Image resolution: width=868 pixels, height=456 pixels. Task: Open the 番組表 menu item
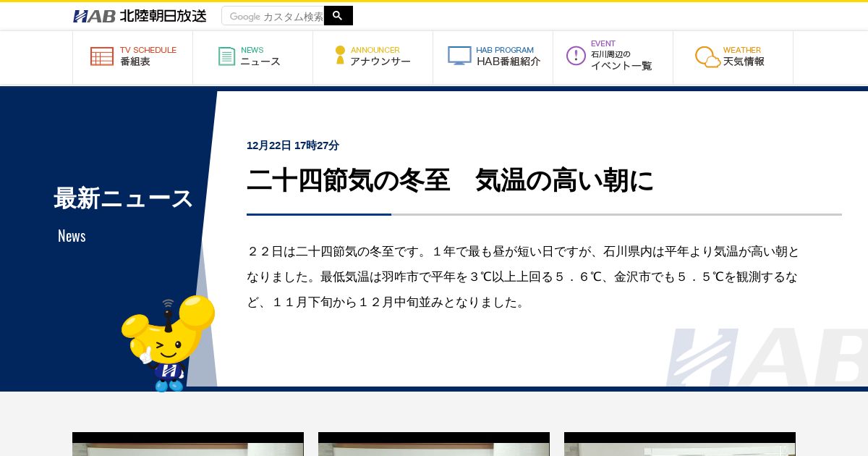pos(132,57)
